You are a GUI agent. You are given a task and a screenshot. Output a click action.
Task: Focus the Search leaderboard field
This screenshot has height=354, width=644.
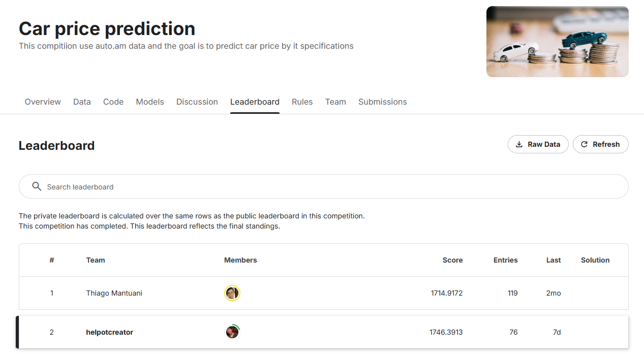pos(324,186)
